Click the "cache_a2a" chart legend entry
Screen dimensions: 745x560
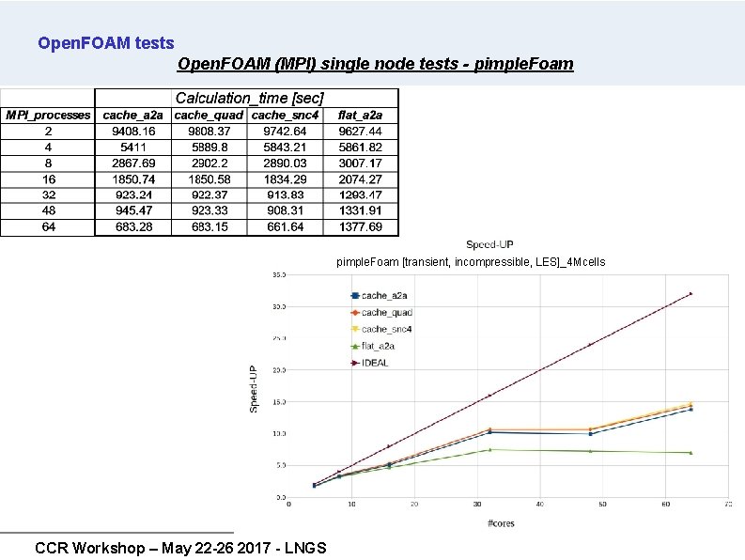pos(379,296)
